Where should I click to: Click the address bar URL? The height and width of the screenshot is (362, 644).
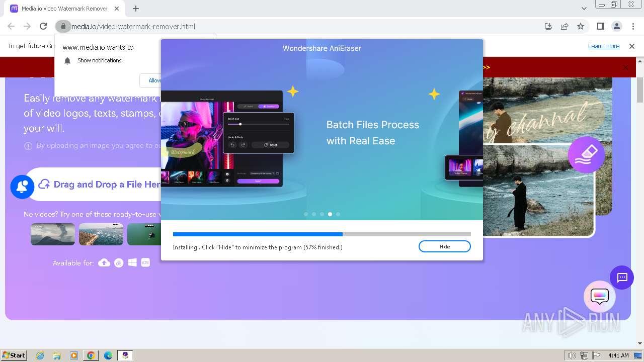[x=133, y=26]
